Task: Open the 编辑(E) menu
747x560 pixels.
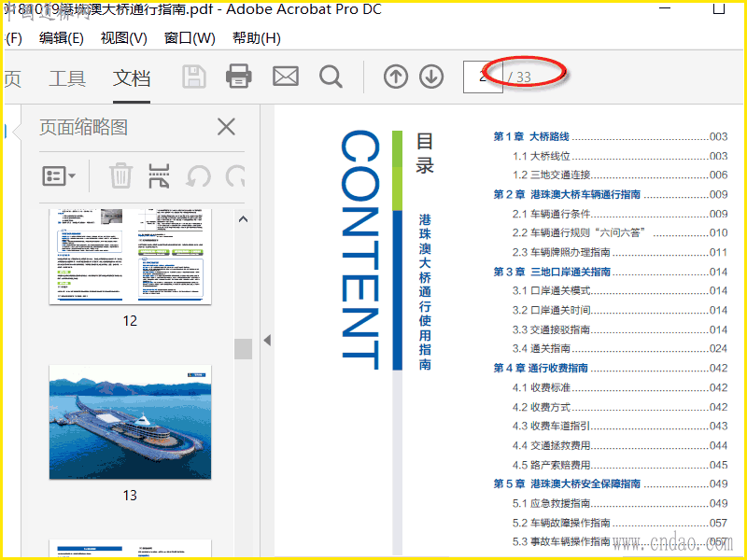Action: click(x=62, y=38)
